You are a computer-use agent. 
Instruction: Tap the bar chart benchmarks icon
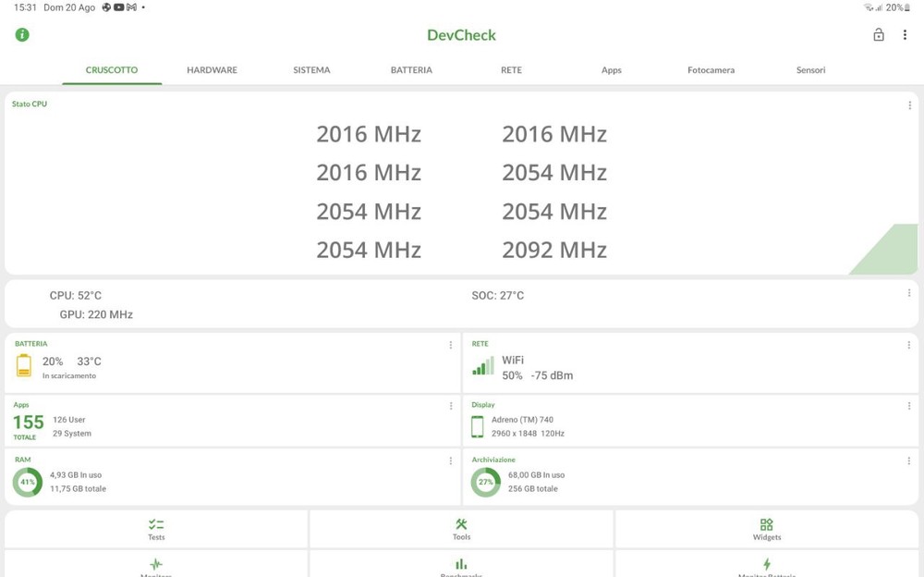[461, 564]
